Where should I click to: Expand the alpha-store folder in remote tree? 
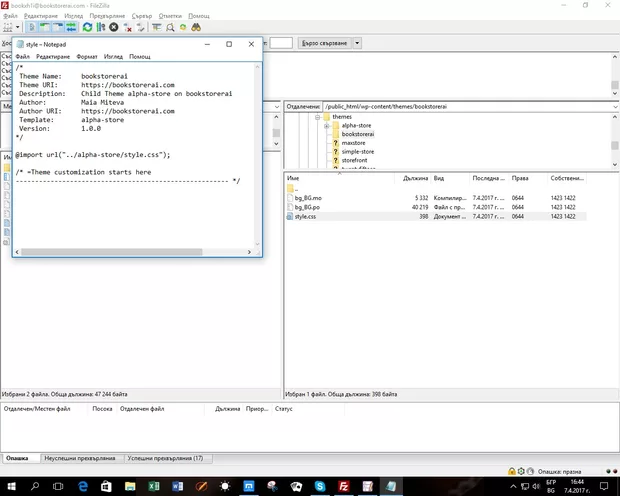click(x=327, y=126)
